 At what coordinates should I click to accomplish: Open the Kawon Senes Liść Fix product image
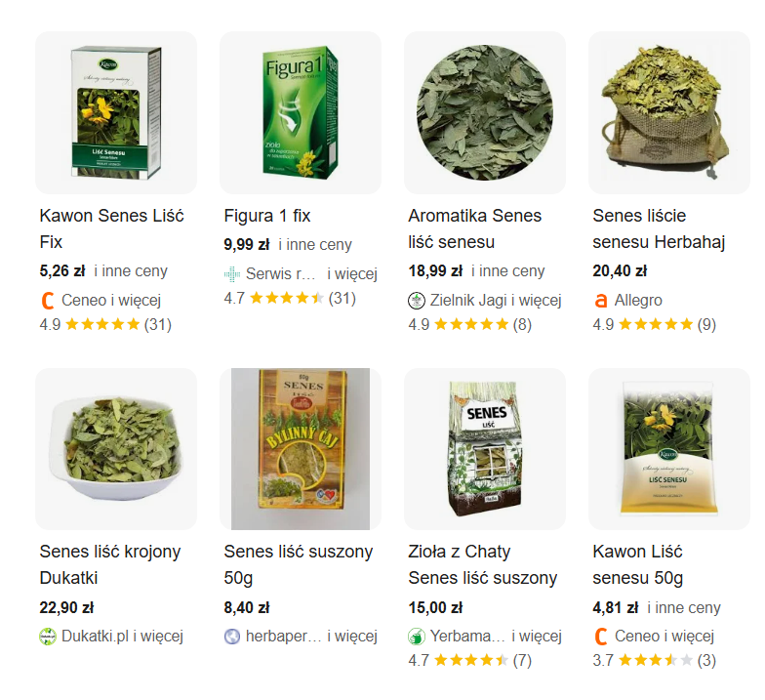pos(116,113)
